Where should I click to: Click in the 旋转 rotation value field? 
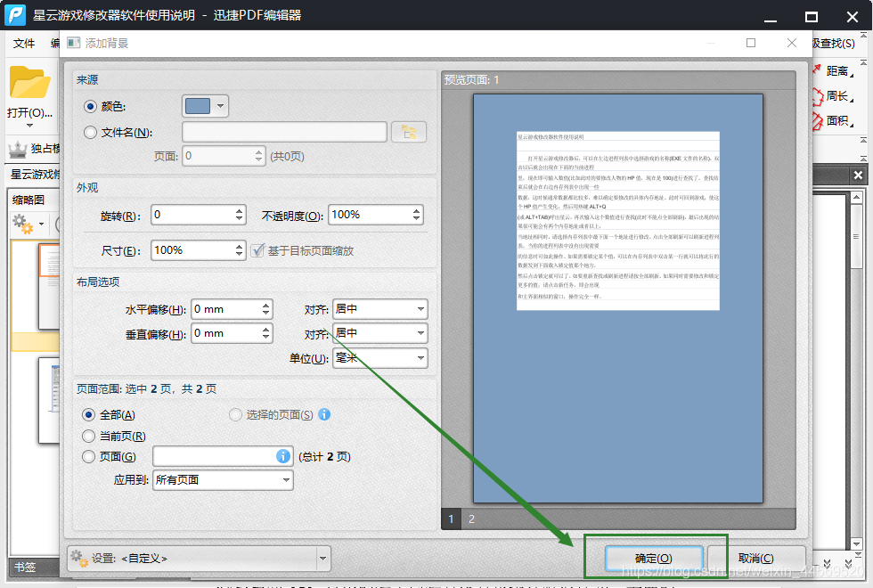point(192,215)
